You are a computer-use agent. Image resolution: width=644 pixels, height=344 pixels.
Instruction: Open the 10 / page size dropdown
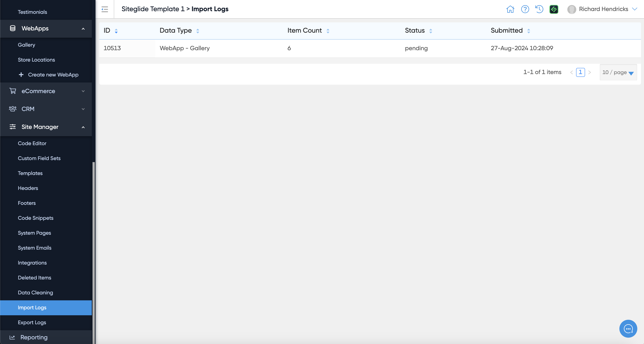tap(618, 73)
